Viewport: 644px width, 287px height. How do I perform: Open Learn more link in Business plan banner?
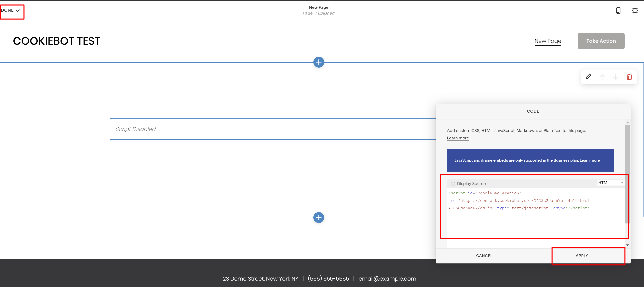[589, 160]
